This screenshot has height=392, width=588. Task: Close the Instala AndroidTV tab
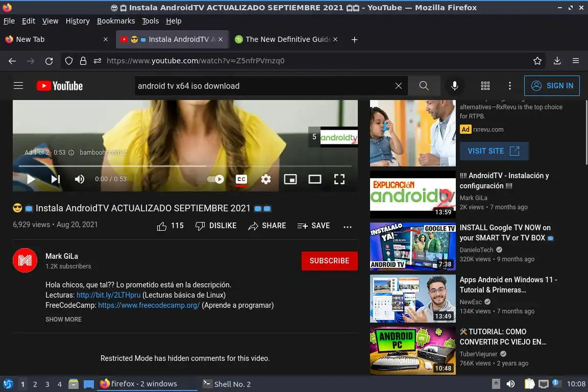[x=220, y=39]
